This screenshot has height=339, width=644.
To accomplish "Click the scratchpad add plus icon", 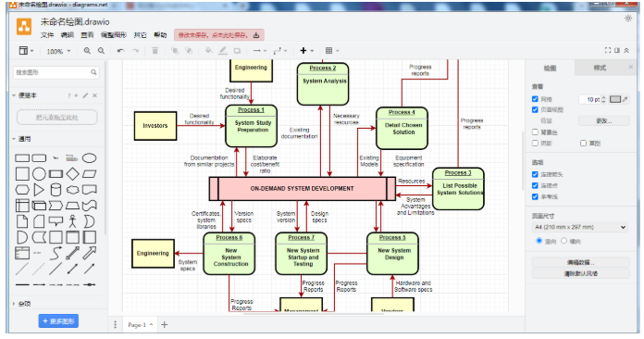I will (x=77, y=95).
